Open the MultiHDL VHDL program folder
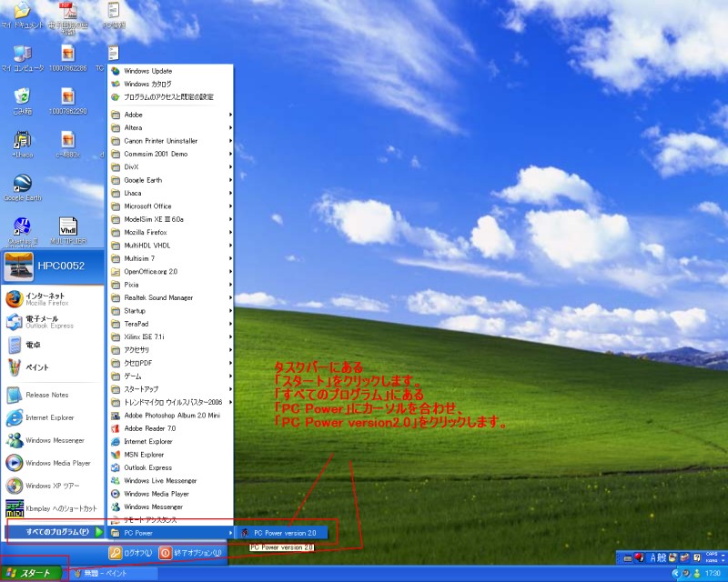The height and width of the screenshot is (582, 728). (x=170, y=246)
